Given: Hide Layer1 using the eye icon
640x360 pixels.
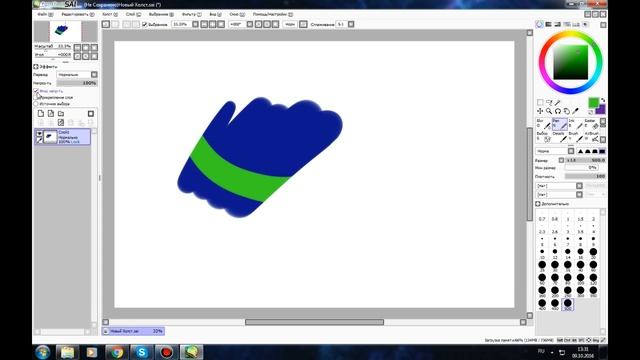Looking at the screenshot, I should (x=39, y=133).
